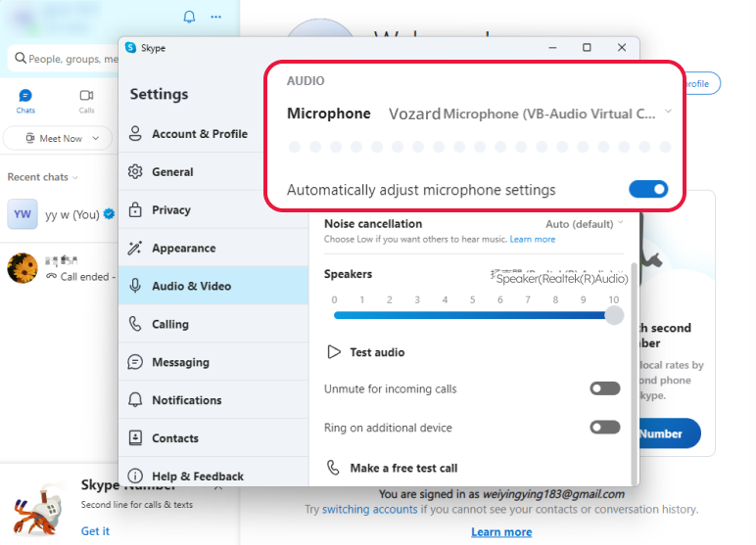Click the Privacy lock icon
This screenshot has height=545, width=756.
click(x=135, y=209)
